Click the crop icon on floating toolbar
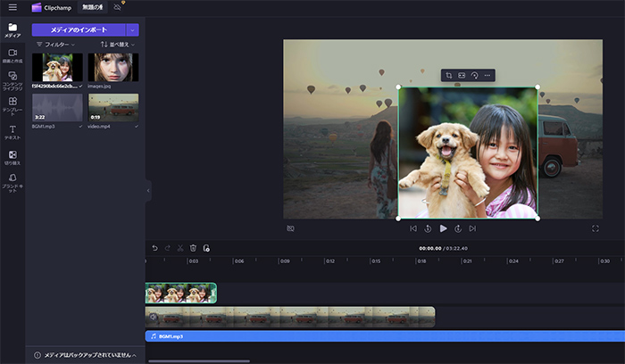 coord(450,76)
